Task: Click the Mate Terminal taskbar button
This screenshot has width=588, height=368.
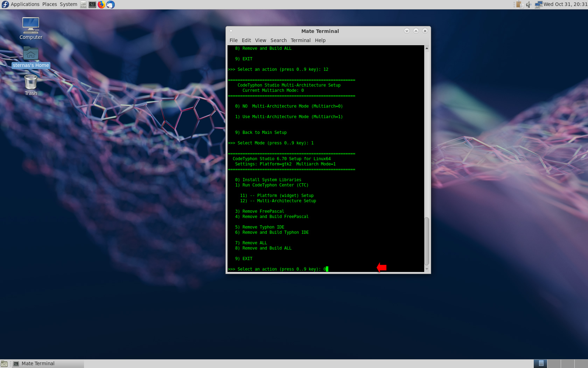Action: tap(48, 364)
